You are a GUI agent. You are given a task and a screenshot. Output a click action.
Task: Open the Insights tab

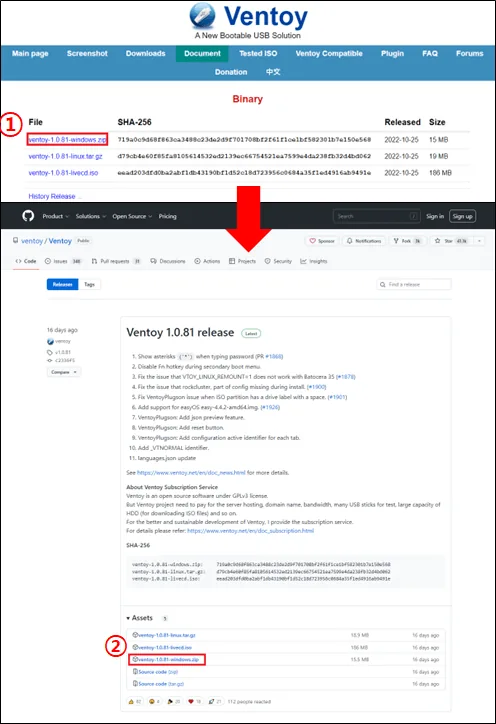[314, 261]
